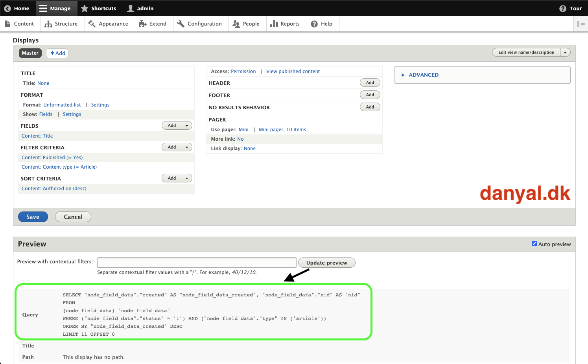The width and height of the screenshot is (588, 364).
Task: Toggle the Manage toolbar tab
Action: [55, 8]
